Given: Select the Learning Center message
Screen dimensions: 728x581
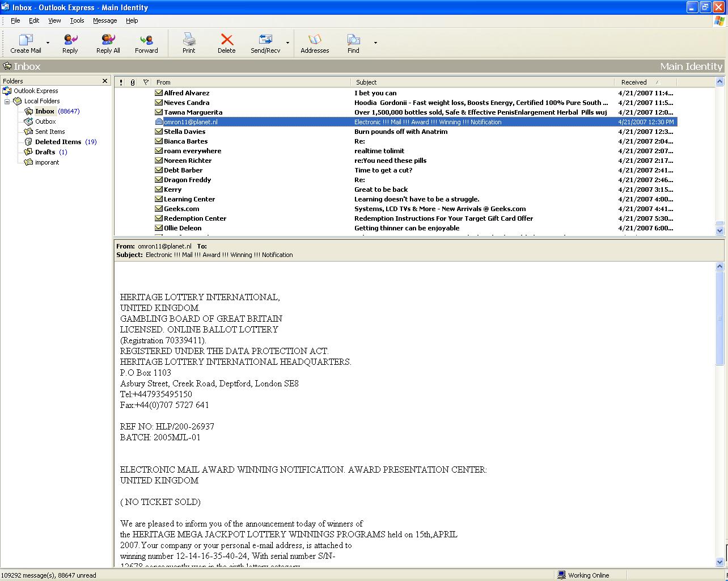Looking at the screenshot, I should click(396, 199).
